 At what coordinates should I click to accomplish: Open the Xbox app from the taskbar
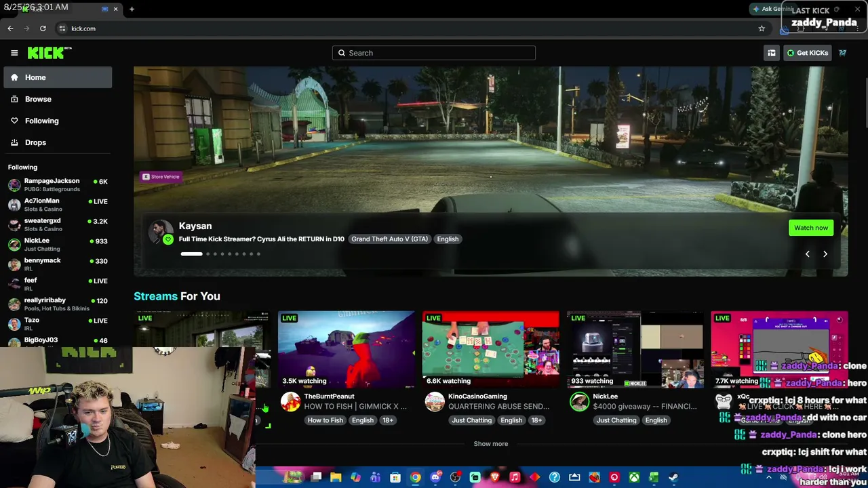634,477
